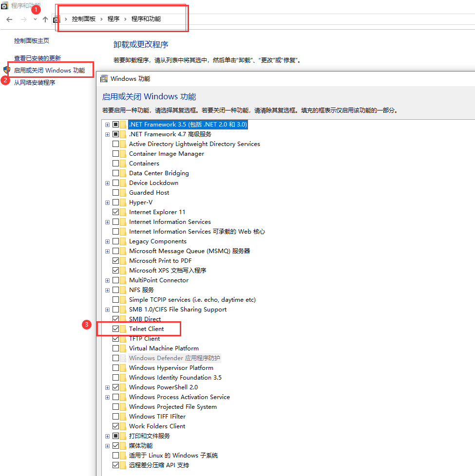Toggle .NET Framework 3.5 checkbox
The width and height of the screenshot is (475, 476).
point(115,124)
